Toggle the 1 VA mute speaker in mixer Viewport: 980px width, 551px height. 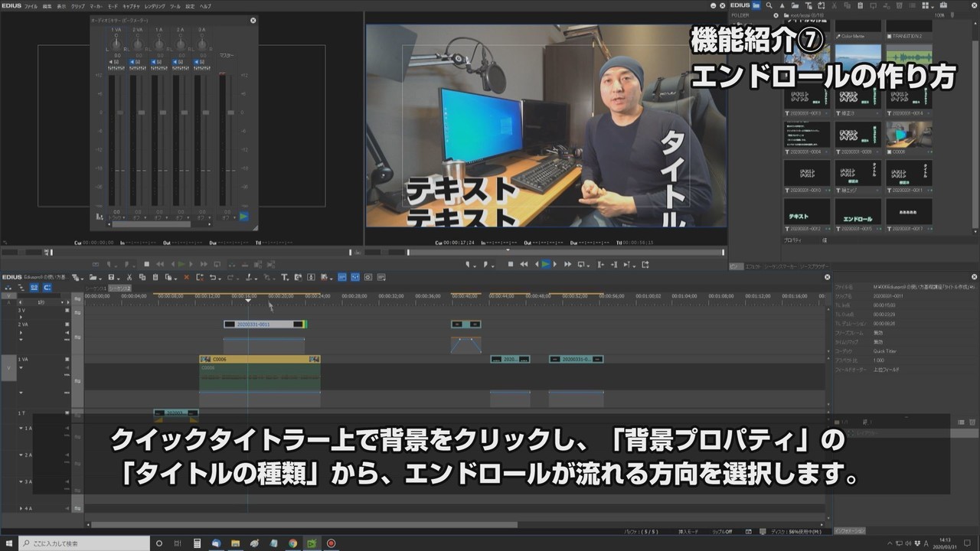pyautogui.click(x=112, y=61)
